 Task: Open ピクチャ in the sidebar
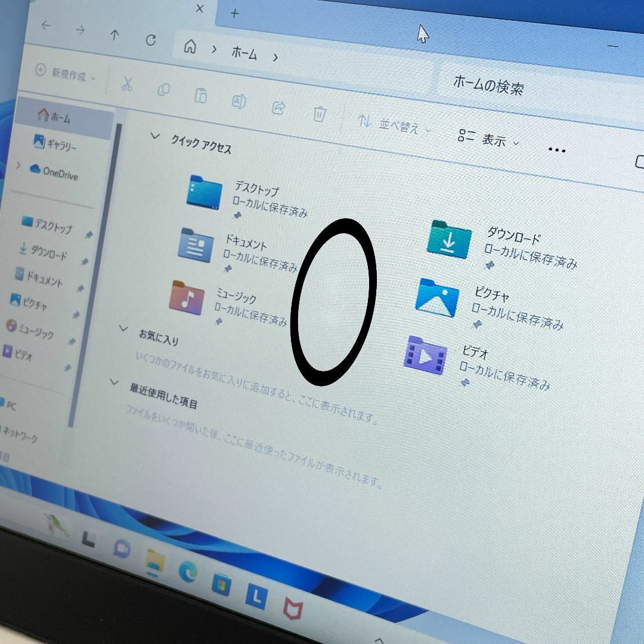pos(29,302)
